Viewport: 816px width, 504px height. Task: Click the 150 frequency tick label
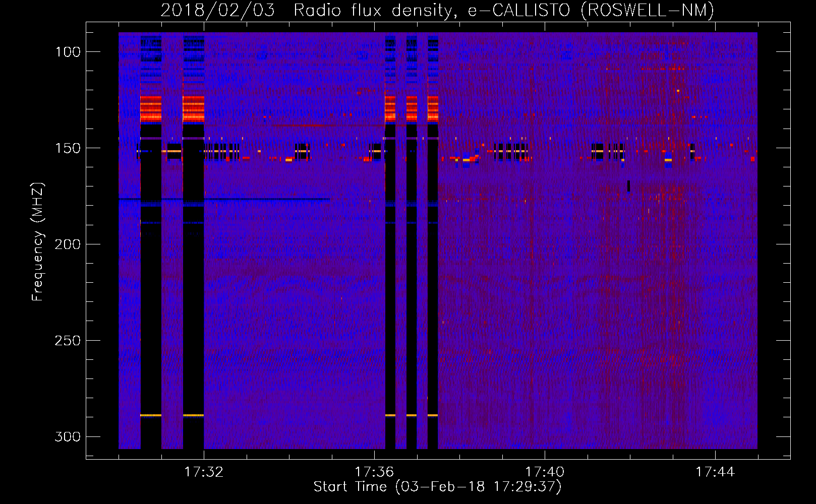(x=68, y=148)
